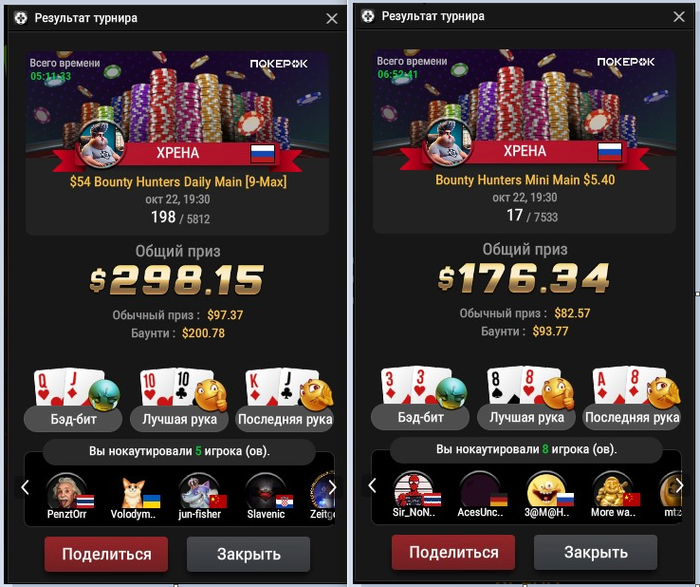Screen dimensions: 700x587
Task: Open AcesUnc.. player avatar
Action: point(480,490)
